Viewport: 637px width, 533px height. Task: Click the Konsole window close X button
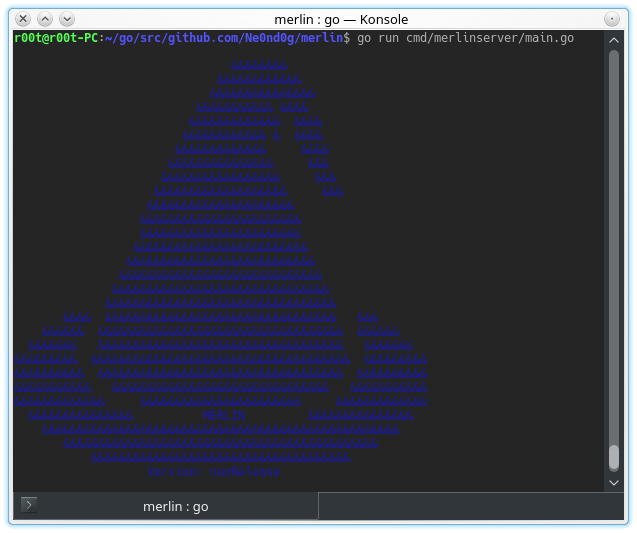[x=24, y=19]
